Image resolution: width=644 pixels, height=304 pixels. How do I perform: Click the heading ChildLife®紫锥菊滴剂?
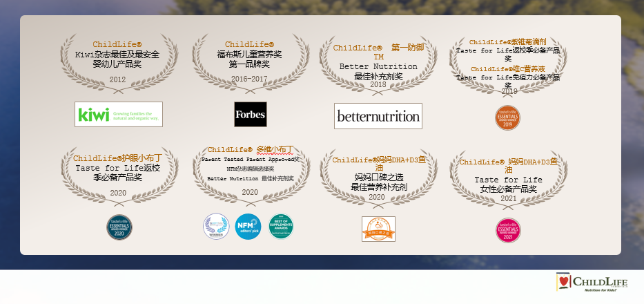point(507,42)
